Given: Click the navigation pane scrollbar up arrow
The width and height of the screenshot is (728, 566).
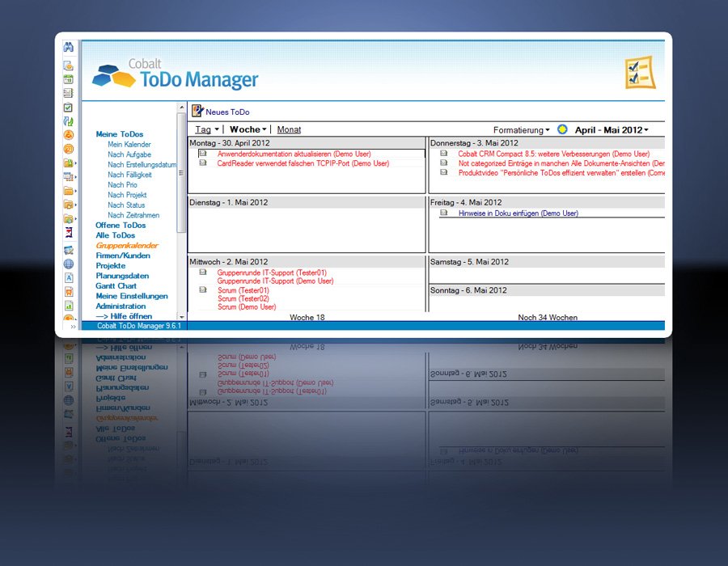Looking at the screenshot, I should point(181,108).
